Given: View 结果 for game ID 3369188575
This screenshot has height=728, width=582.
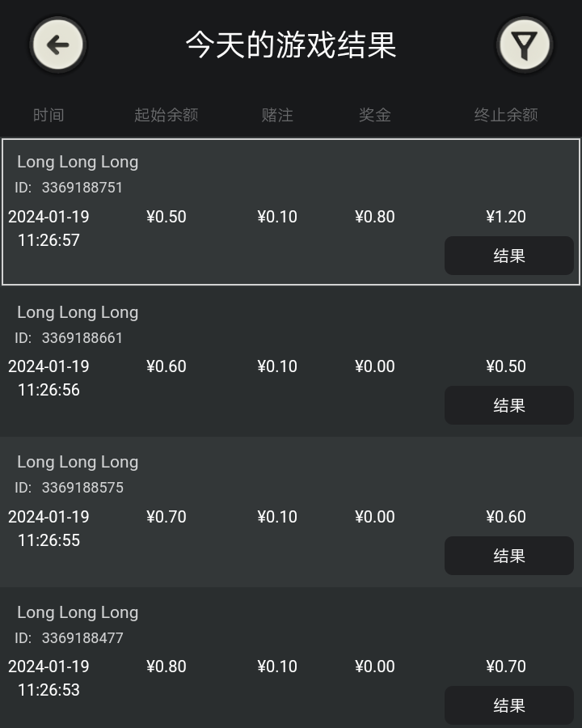Looking at the screenshot, I should 508,556.
